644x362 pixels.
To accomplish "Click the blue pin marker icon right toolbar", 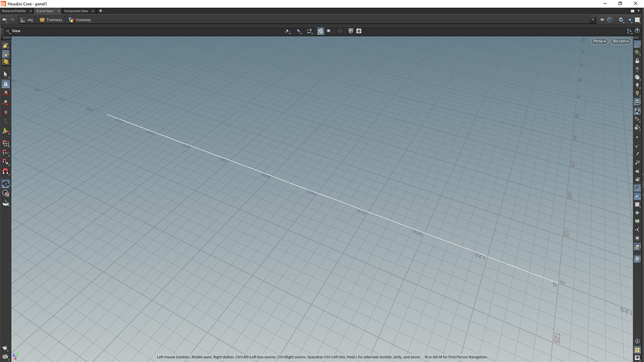I will pyautogui.click(x=637, y=259).
